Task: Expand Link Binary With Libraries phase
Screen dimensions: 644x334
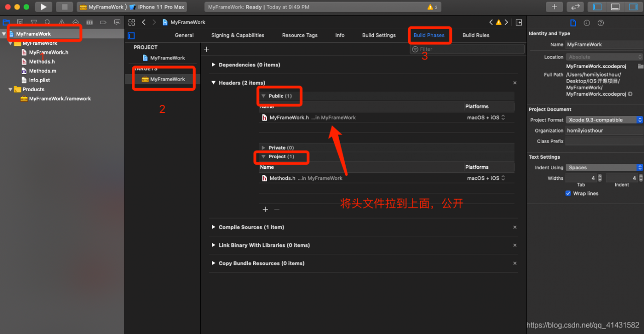Action: pos(213,245)
